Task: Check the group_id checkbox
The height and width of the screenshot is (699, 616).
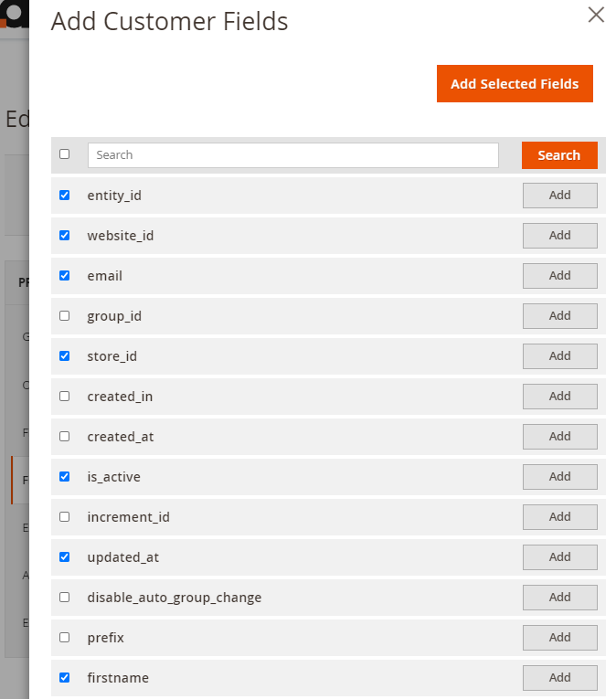Action: [x=64, y=316]
